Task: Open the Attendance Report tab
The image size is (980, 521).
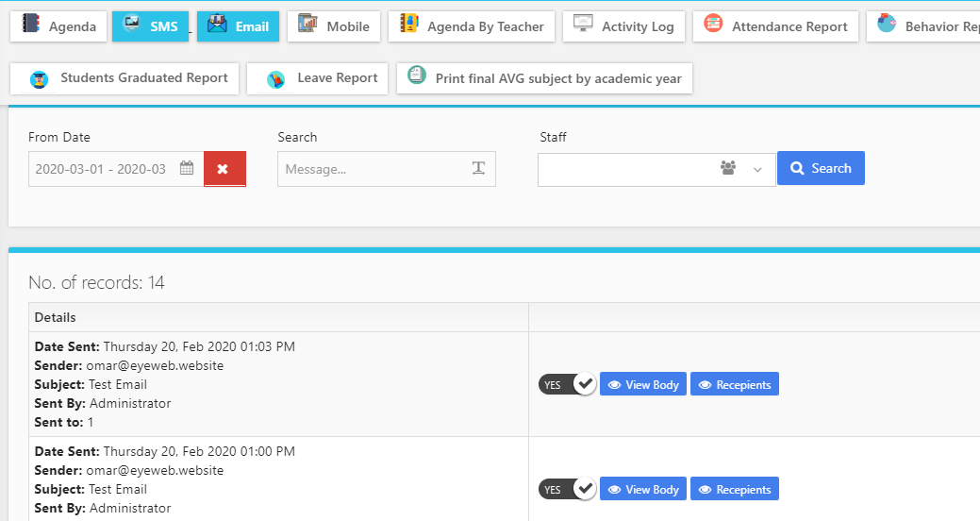Action: coord(775,26)
